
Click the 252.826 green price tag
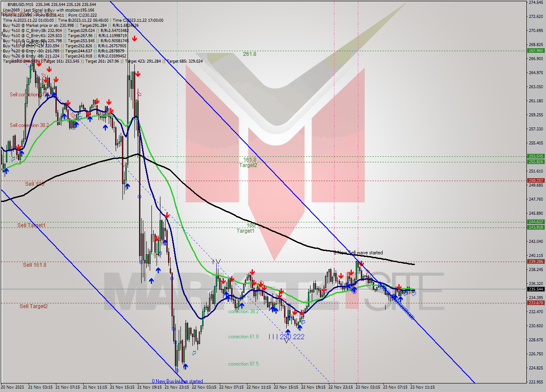point(536,161)
